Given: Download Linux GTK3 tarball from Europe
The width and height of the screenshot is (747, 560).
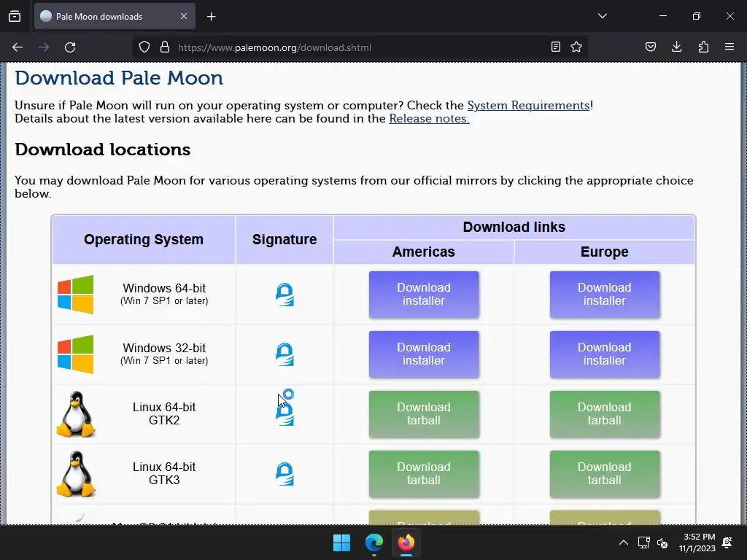Looking at the screenshot, I should (x=605, y=474).
